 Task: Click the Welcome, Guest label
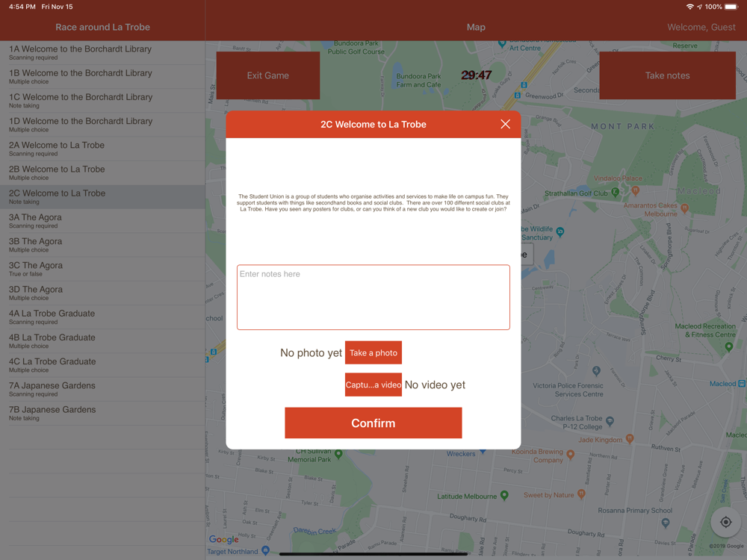(x=701, y=27)
